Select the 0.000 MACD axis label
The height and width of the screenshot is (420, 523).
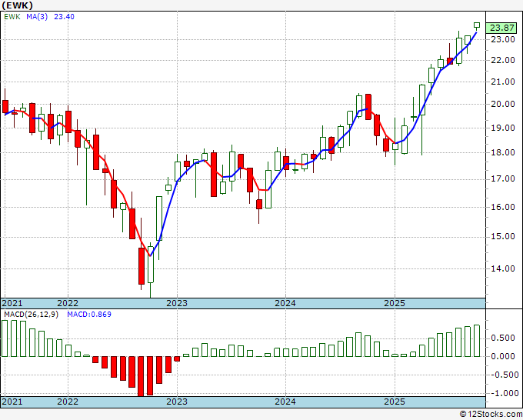(x=503, y=357)
